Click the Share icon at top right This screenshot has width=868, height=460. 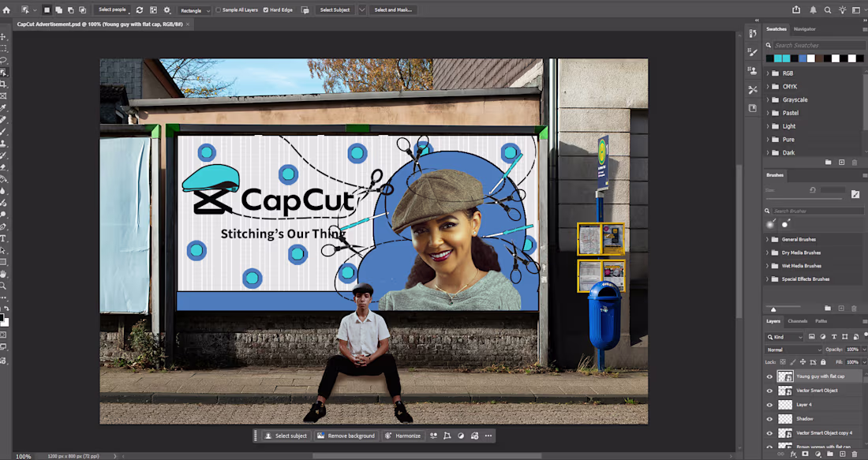click(796, 10)
